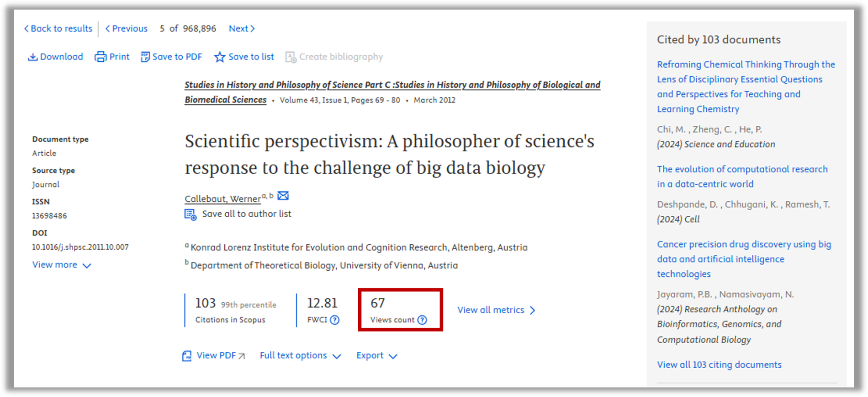Click the Download icon

coord(32,57)
